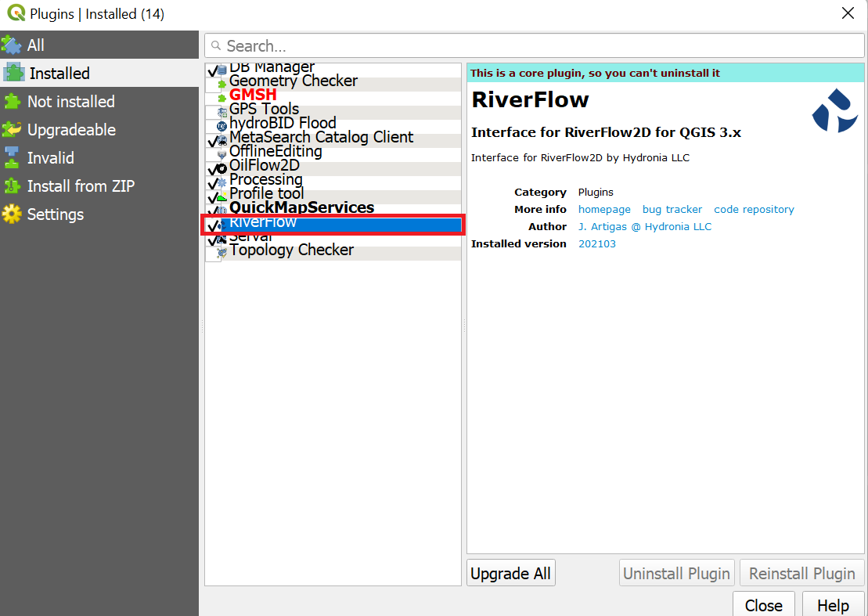The image size is (868, 616).
Task: Click the GMSH green puzzle icon
Action: click(x=222, y=98)
